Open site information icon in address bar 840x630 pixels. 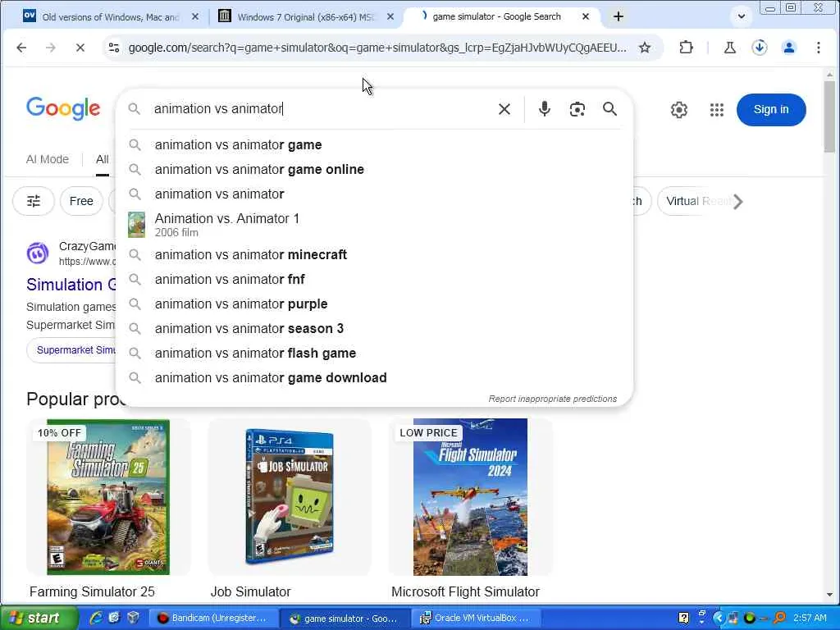click(113, 48)
